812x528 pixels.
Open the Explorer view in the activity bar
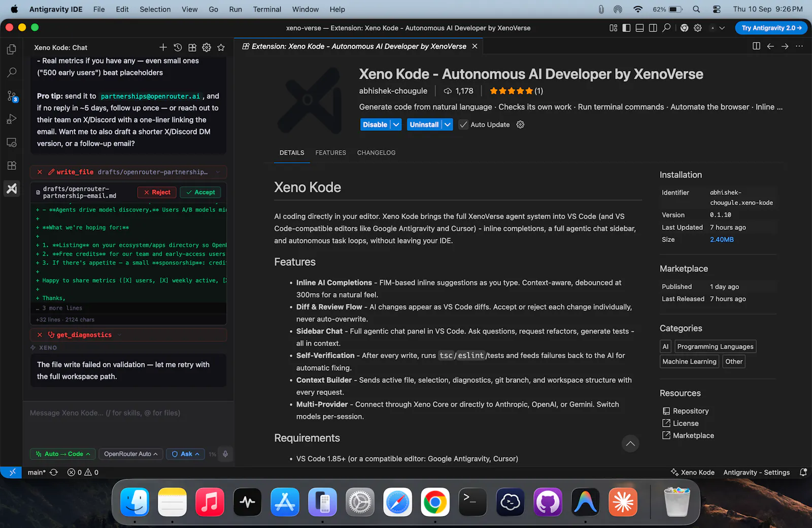point(12,49)
